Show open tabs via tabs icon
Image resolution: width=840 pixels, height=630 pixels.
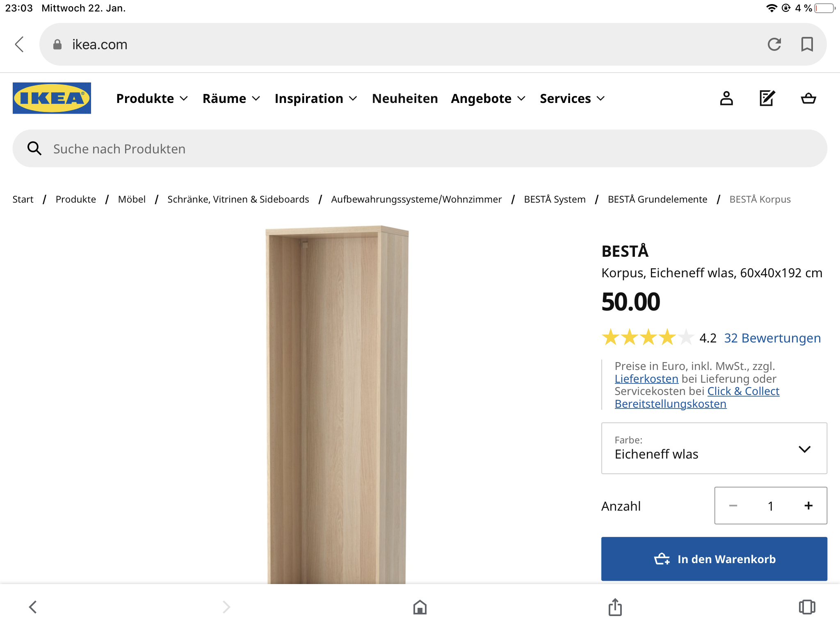point(807,607)
